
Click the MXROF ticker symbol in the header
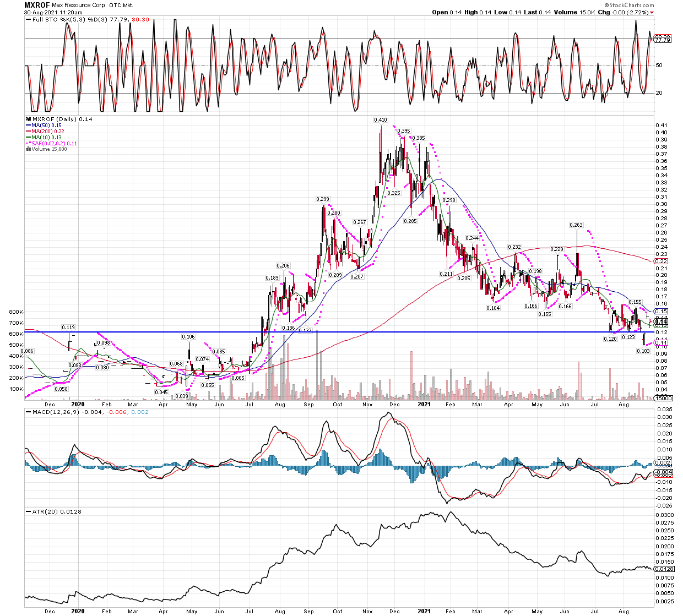point(37,5)
